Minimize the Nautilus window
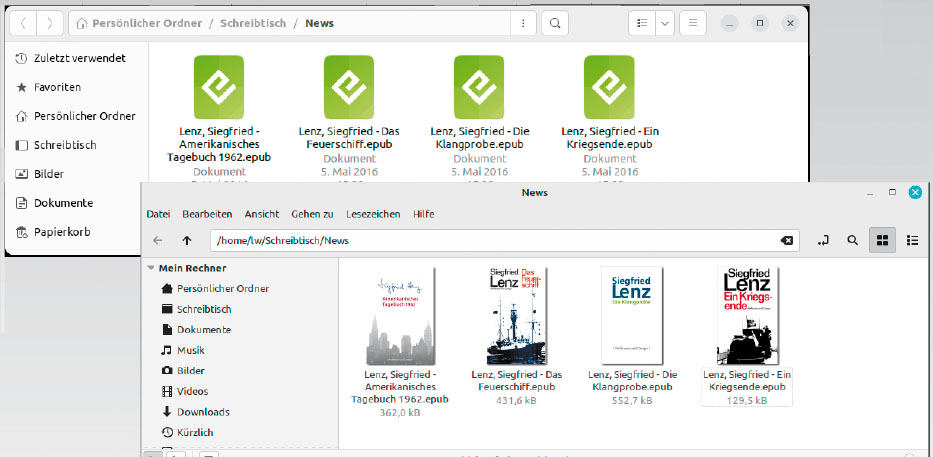The width and height of the screenshot is (933, 457). pos(730,23)
